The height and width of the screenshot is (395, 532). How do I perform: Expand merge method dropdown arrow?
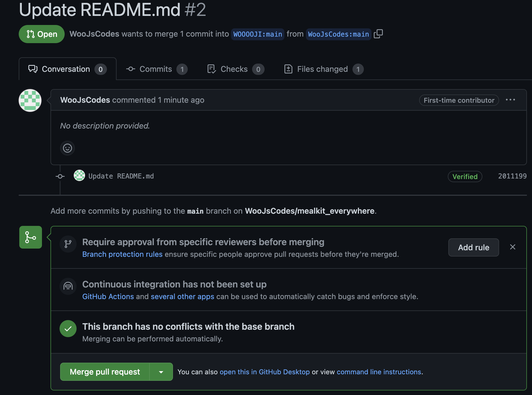pos(161,372)
